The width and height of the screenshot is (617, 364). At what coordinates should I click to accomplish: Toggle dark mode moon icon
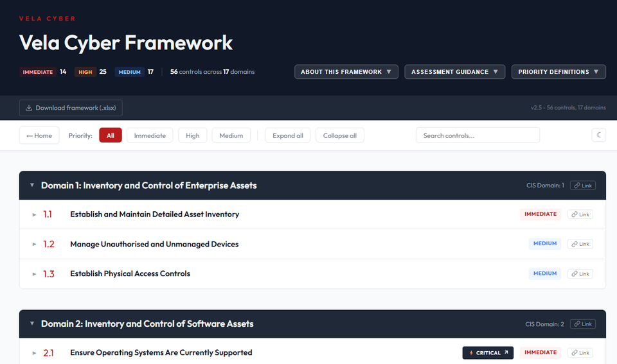point(598,135)
